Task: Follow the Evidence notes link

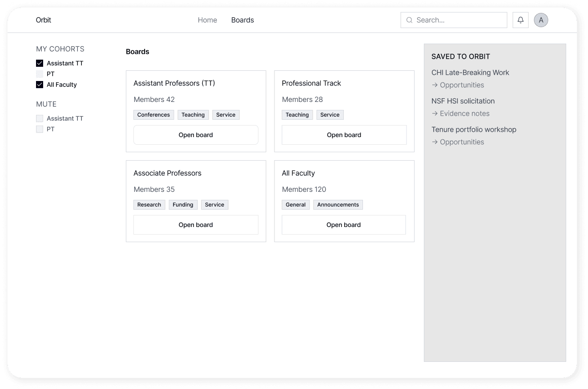Action: point(460,113)
